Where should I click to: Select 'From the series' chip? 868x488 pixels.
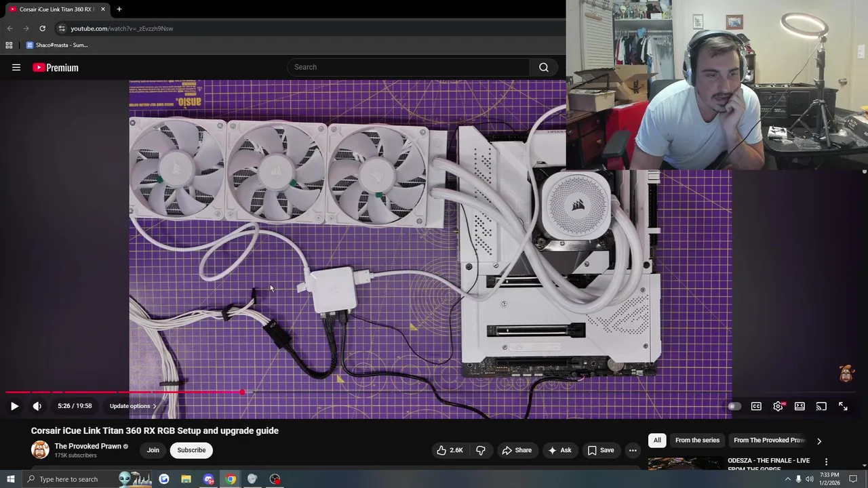[697, 441]
